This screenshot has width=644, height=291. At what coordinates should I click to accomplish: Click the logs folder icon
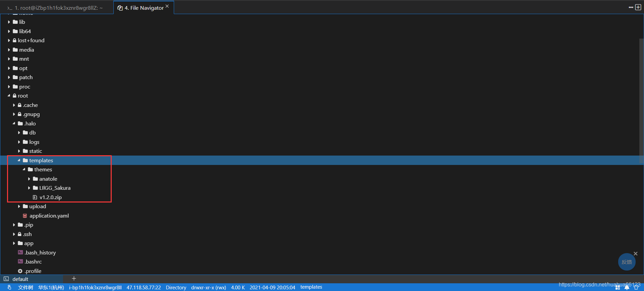25,142
